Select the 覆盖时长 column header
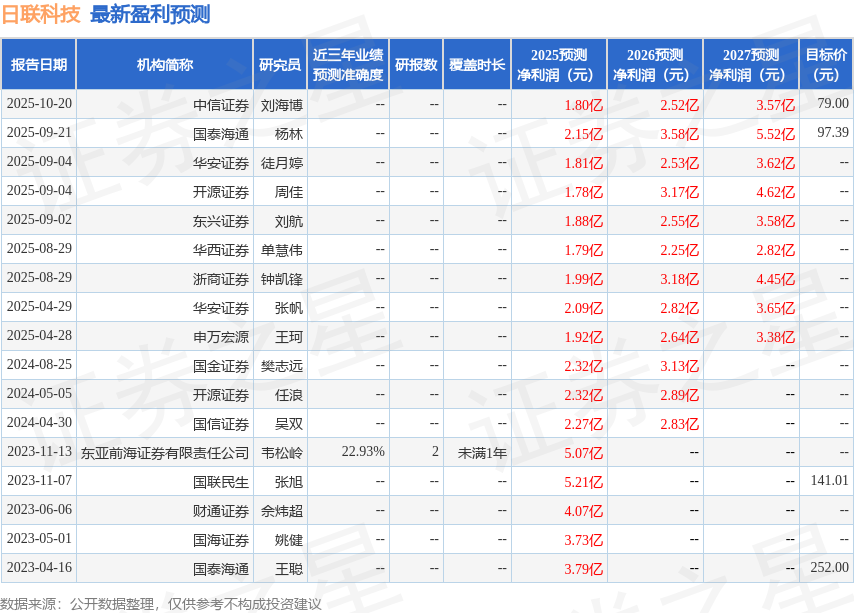854x613 pixels. (x=477, y=64)
